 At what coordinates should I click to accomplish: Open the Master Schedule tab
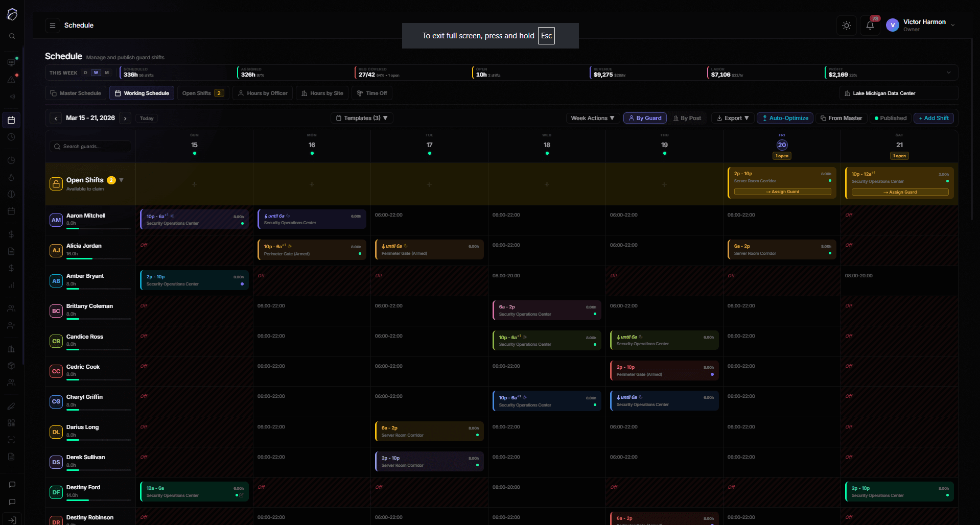coord(75,93)
